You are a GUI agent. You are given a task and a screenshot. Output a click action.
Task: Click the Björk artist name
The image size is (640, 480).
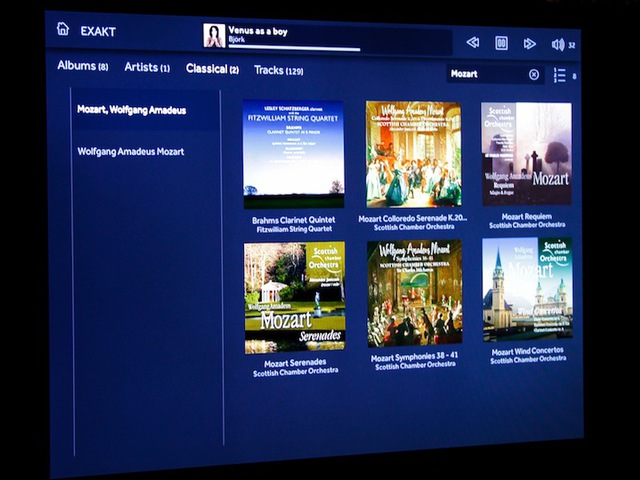point(237,40)
